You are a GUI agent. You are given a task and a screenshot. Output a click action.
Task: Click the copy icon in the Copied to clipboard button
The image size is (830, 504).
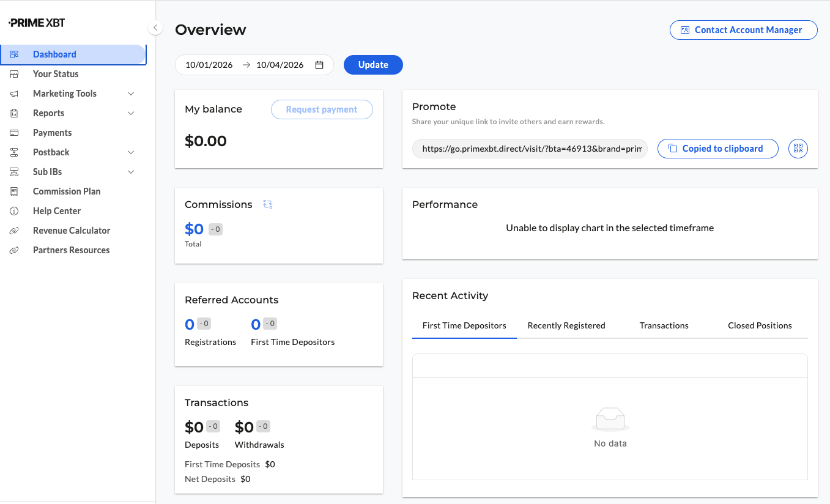tap(673, 148)
